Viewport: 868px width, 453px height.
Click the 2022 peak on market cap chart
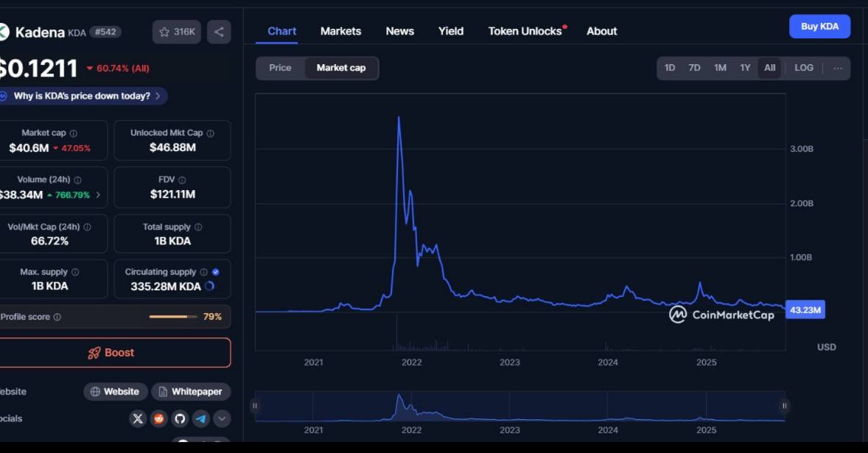(399, 117)
